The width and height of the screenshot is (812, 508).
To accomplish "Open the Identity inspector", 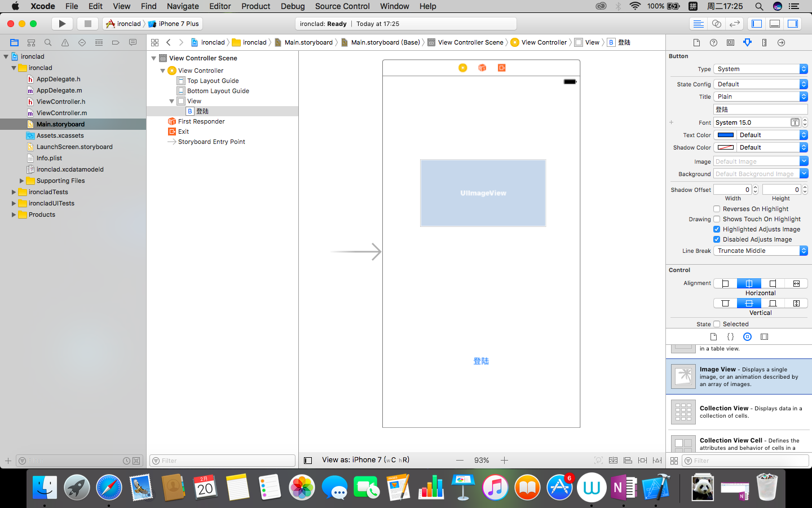I will click(731, 42).
